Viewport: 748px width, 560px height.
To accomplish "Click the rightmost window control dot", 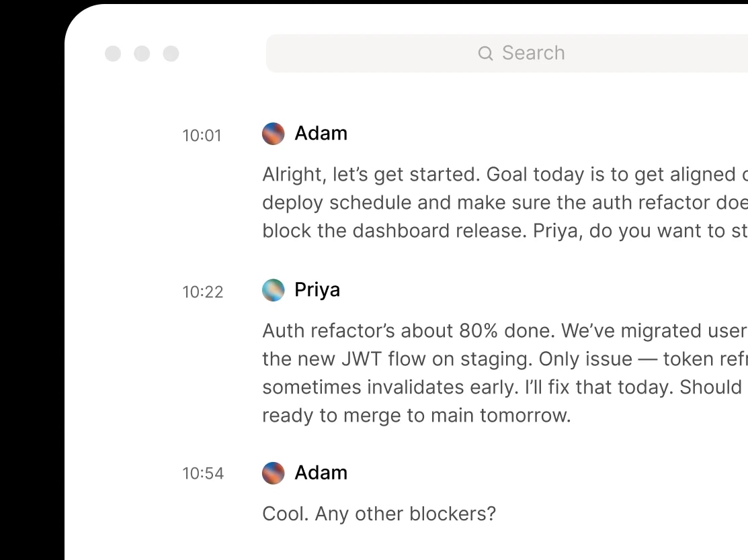I will pyautogui.click(x=171, y=54).
